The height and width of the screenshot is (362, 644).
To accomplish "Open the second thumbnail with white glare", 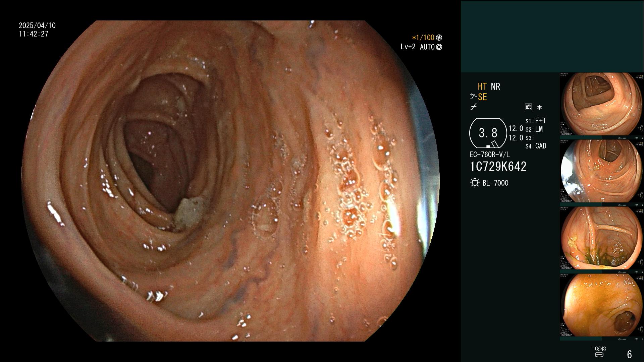I will point(602,171).
